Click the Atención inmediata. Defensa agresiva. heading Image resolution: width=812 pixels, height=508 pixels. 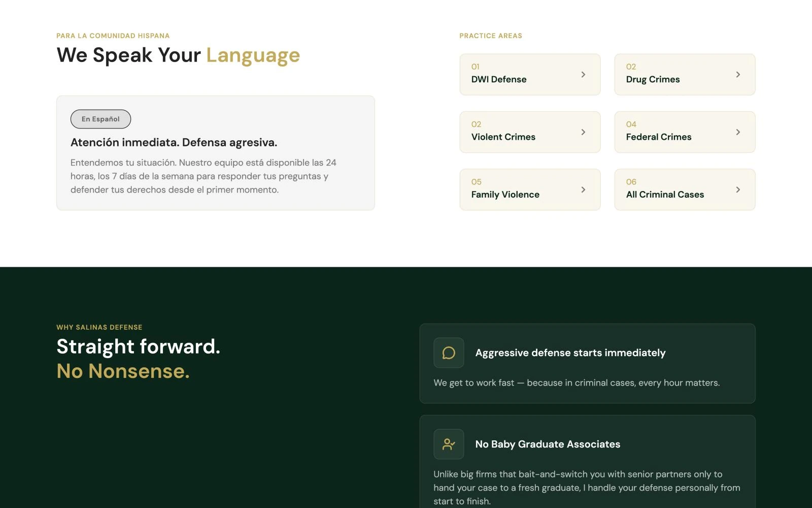(x=174, y=142)
